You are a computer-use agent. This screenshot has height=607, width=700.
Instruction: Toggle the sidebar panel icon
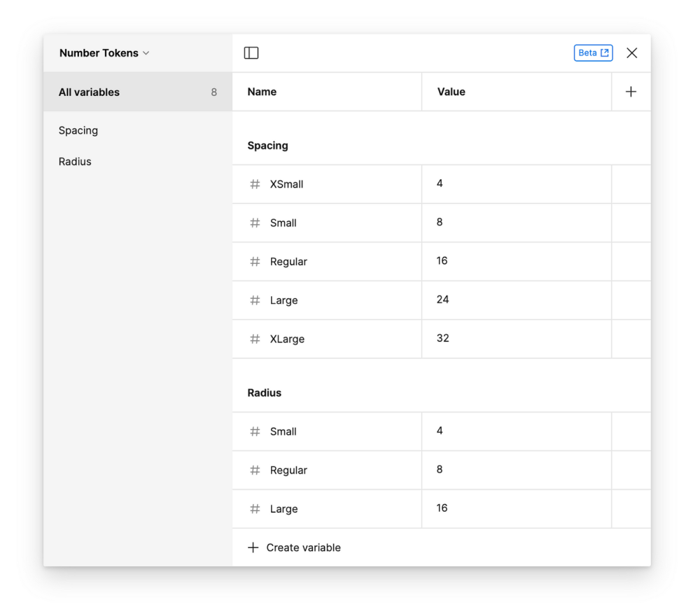coord(251,53)
